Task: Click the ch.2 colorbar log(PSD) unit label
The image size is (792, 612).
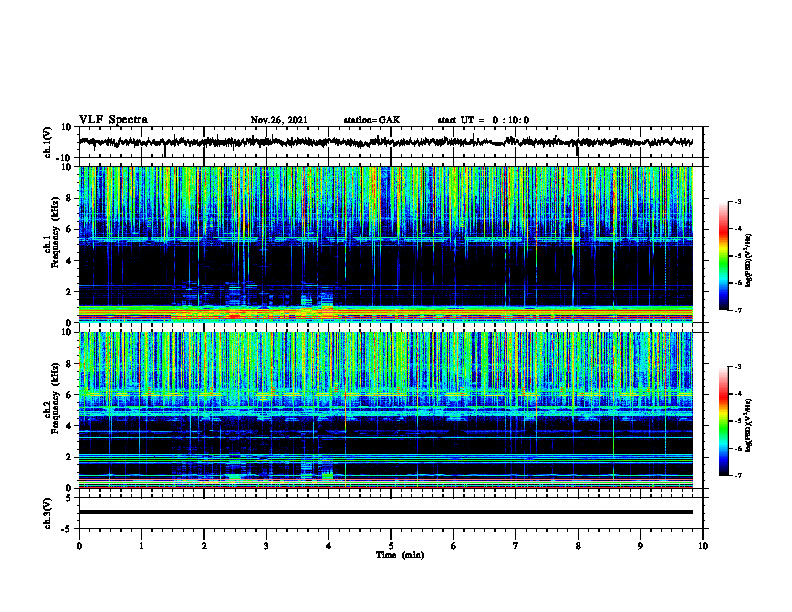Action: tap(749, 425)
